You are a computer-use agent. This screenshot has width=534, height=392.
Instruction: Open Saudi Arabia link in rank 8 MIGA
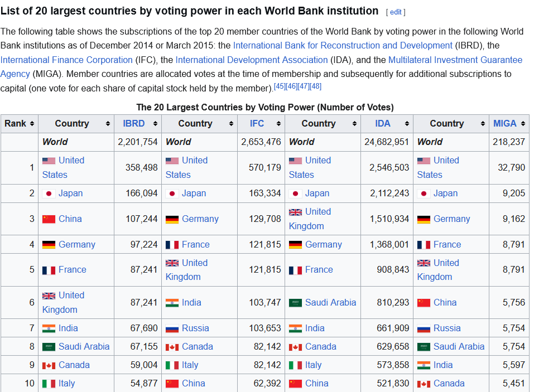[459, 347]
